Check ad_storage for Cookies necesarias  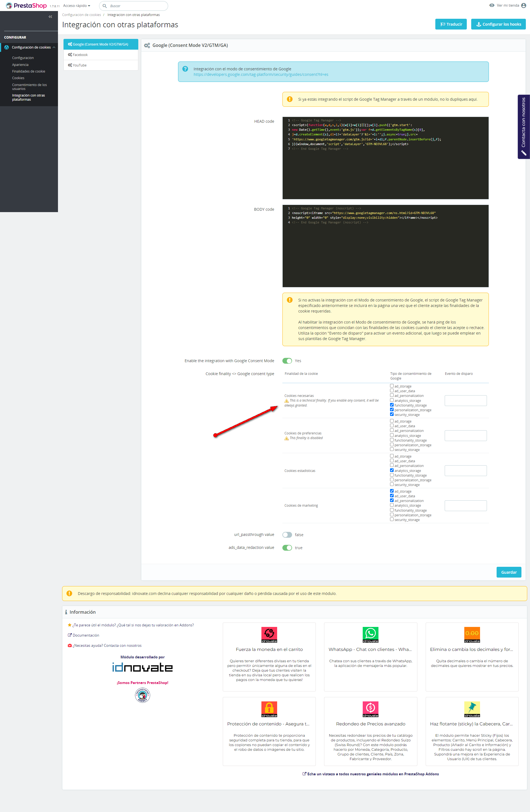point(392,386)
